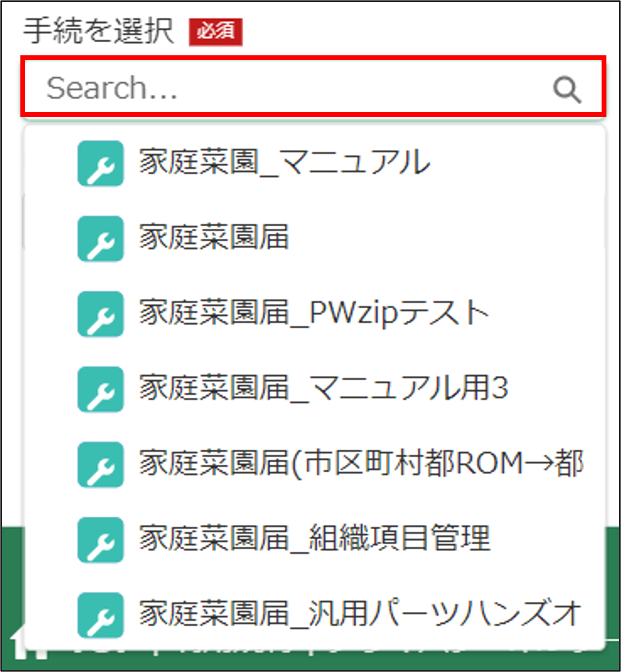Click the red 必須 required badge
This screenshot has width=621, height=672.
(x=216, y=32)
